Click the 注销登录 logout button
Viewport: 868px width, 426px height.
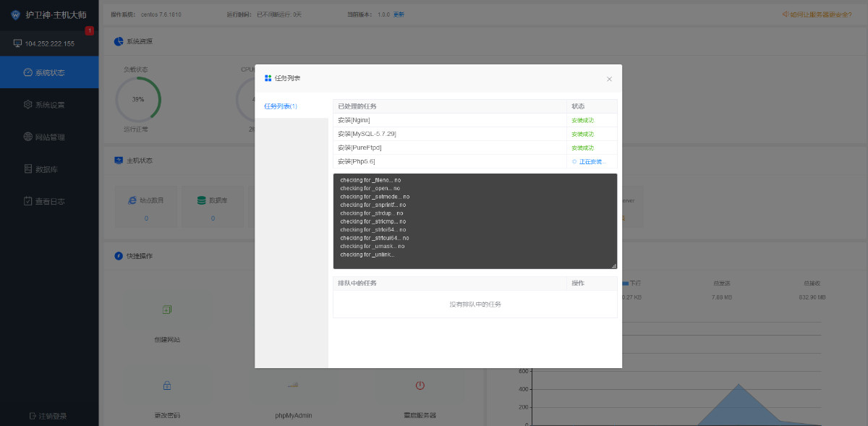49,416
